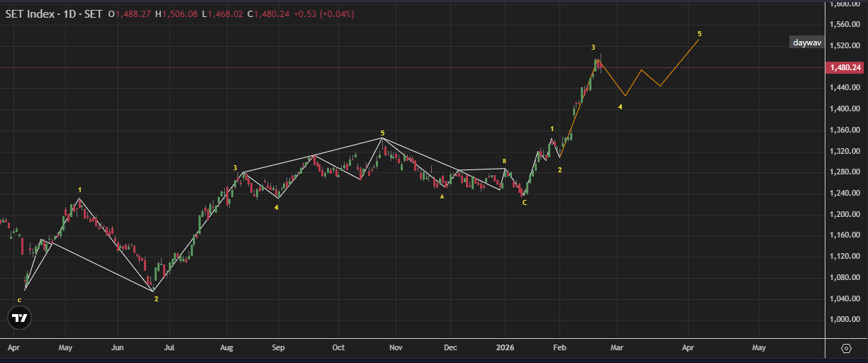Screen dimensions: 868x363
Task: Select projected wave 4 label near March
Action: (x=620, y=107)
